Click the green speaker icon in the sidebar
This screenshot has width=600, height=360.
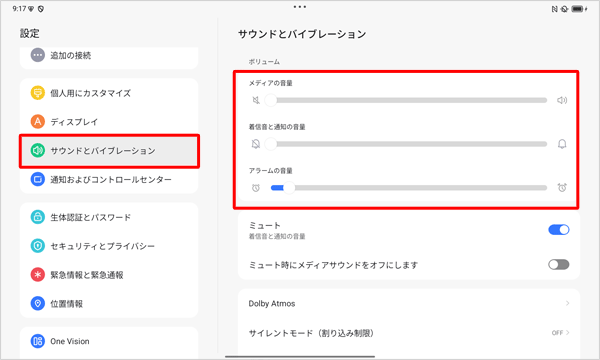[x=38, y=150]
